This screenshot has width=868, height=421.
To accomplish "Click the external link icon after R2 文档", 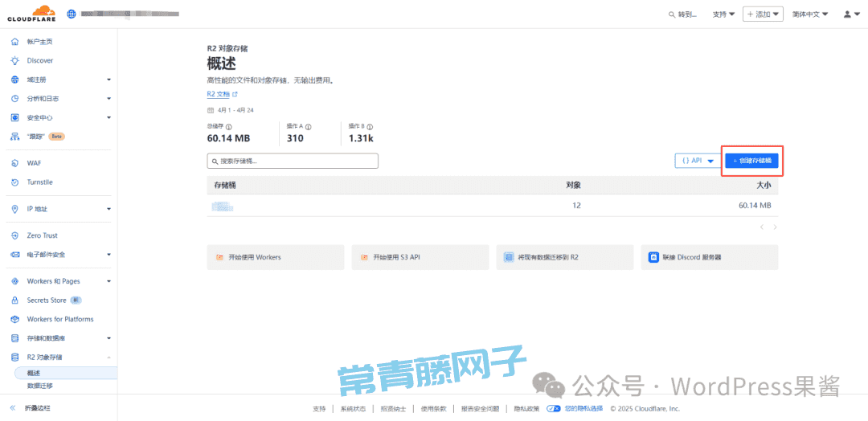I will 235,94.
